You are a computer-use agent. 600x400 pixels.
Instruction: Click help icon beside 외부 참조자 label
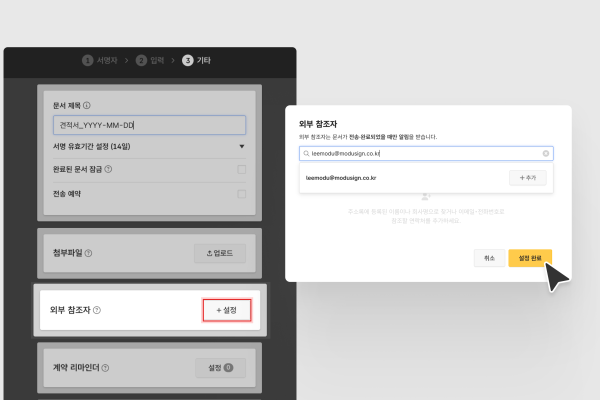click(97, 311)
